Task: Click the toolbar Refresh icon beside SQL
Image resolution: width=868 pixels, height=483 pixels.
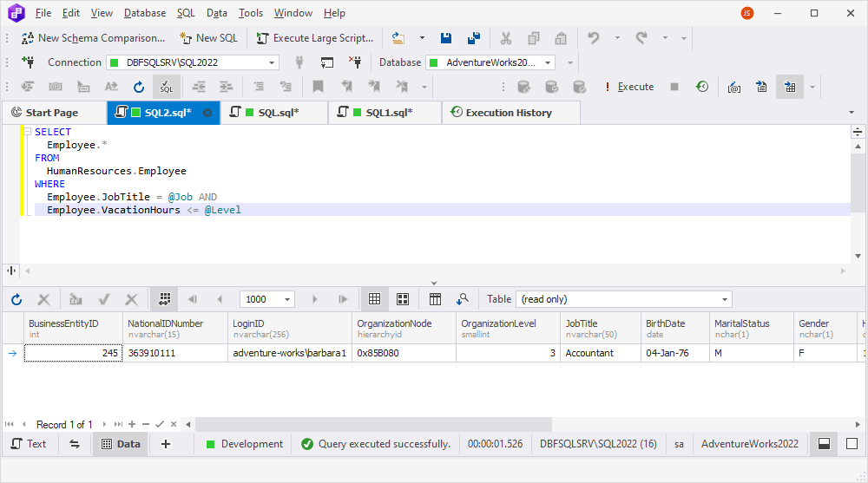Action: [139, 87]
